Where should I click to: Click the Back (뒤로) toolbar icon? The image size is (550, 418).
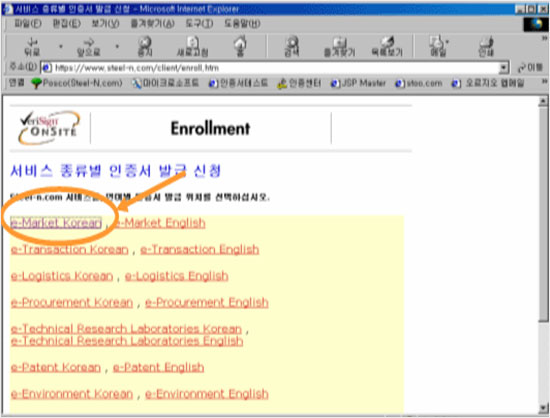tap(32, 46)
